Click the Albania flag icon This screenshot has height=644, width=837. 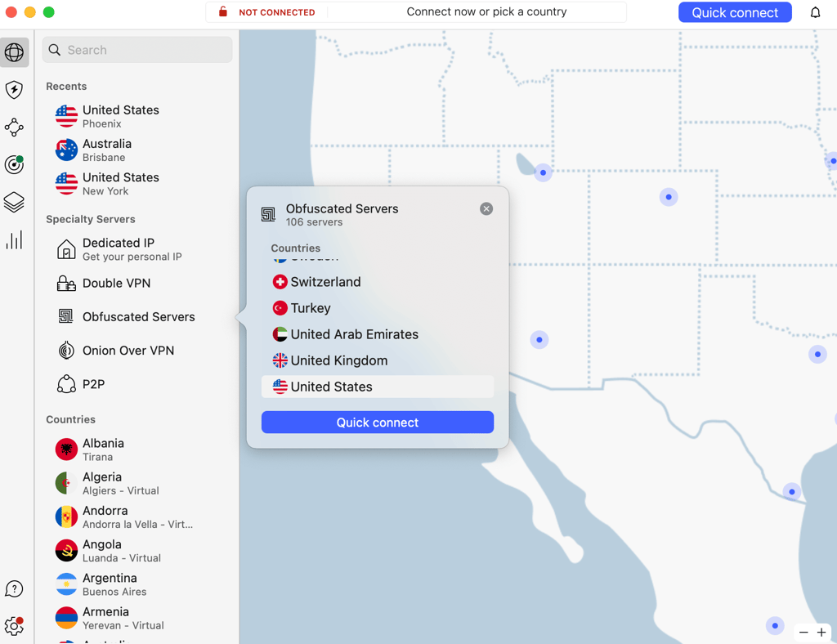[66, 449]
